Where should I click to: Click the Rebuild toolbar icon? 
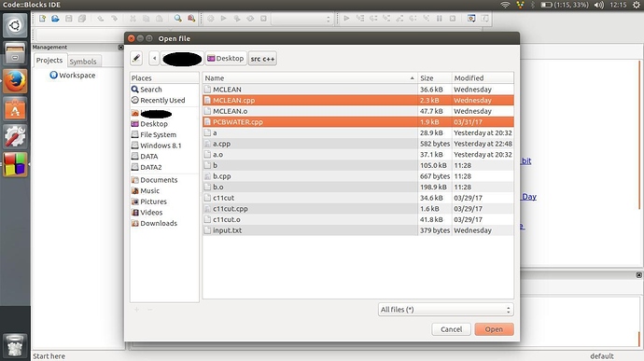pos(250,19)
